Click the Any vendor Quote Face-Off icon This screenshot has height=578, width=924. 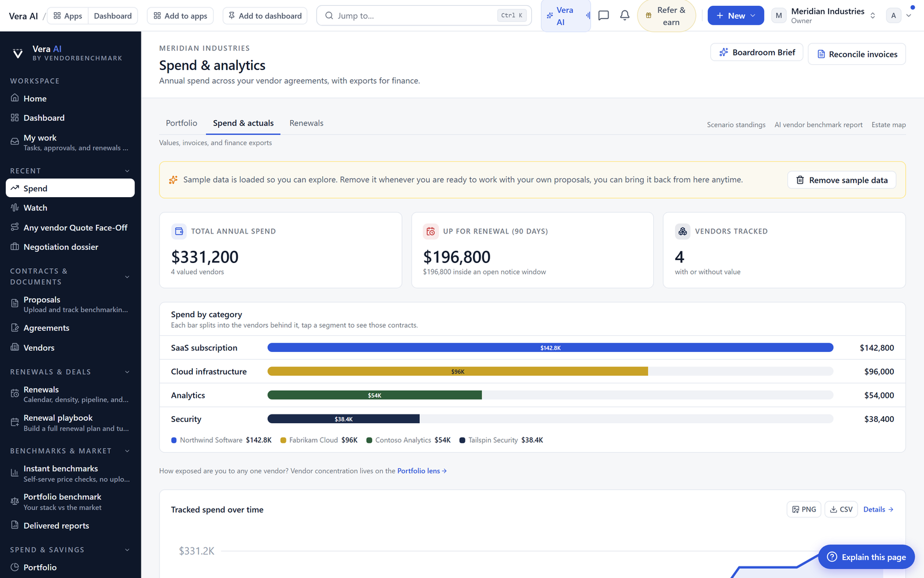click(x=15, y=227)
